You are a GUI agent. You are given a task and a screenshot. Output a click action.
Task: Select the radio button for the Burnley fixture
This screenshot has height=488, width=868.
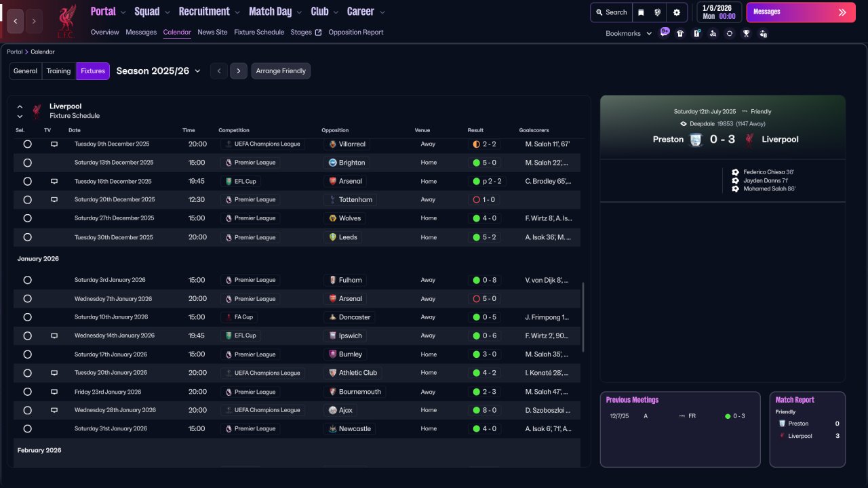tap(27, 354)
